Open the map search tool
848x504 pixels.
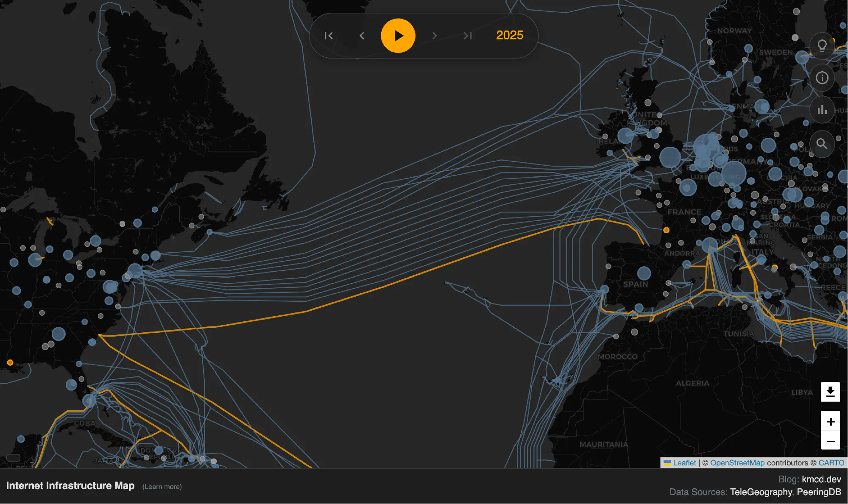pos(822,143)
